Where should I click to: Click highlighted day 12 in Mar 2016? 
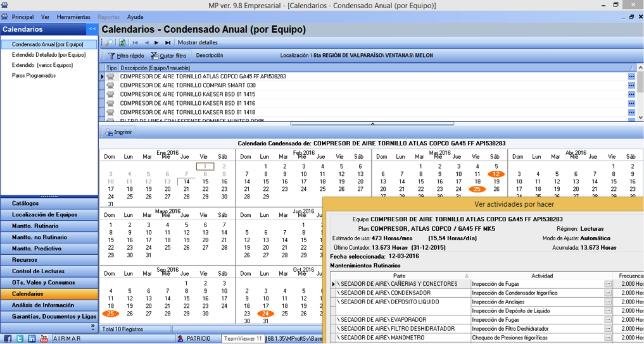pyautogui.click(x=496, y=174)
